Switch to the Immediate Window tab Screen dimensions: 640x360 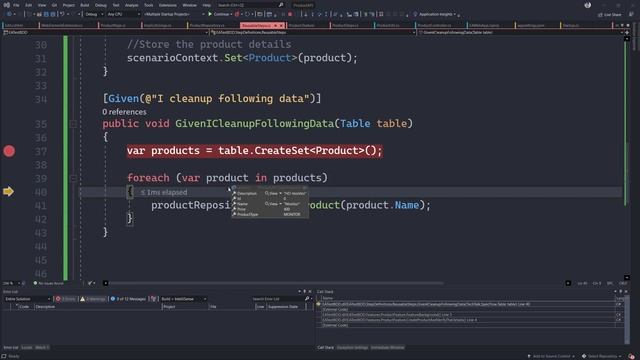[x=387, y=347]
